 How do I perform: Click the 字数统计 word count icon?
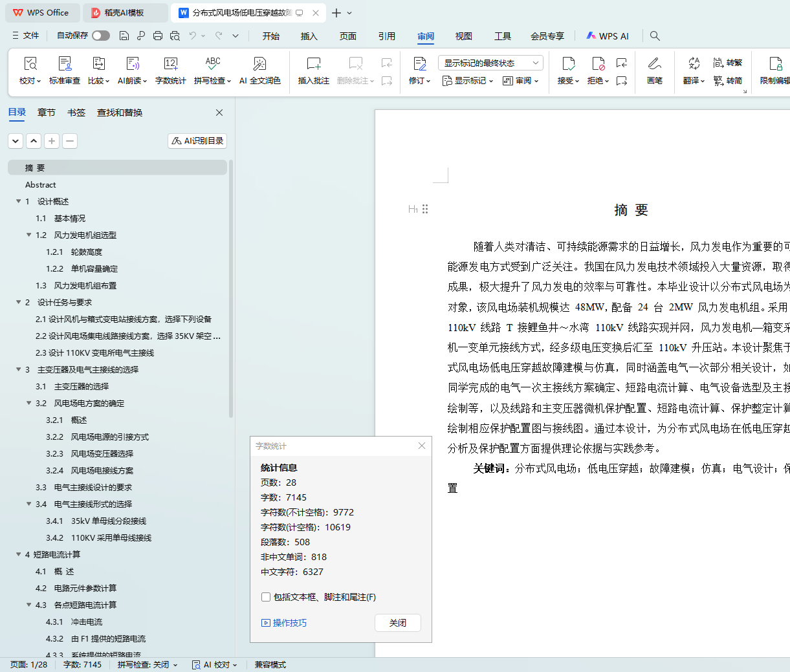coord(170,64)
